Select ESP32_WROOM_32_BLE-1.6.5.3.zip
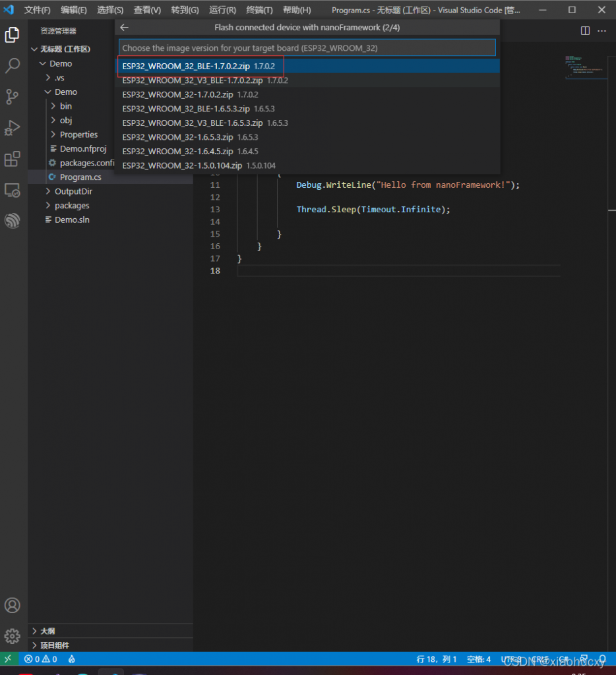Viewport: 616px width, 675px height. tap(309, 109)
